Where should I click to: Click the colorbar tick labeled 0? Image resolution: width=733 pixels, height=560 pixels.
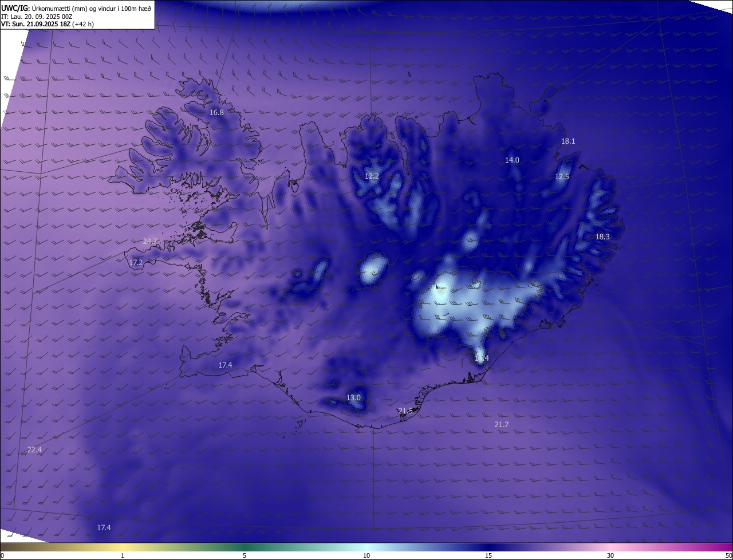click(x=2, y=555)
